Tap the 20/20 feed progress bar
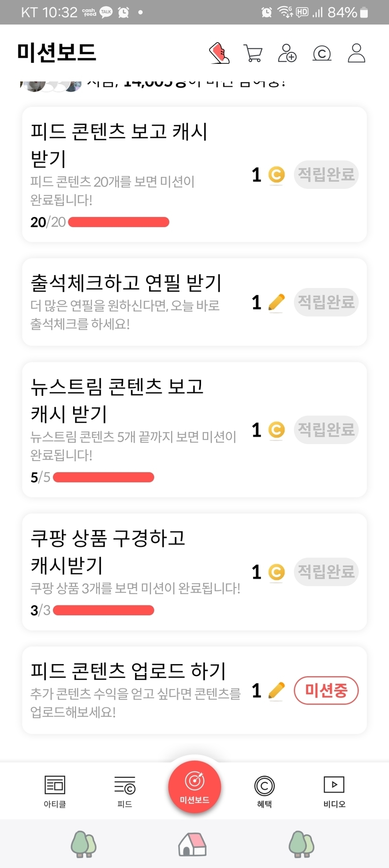The image size is (389, 868). tap(119, 222)
